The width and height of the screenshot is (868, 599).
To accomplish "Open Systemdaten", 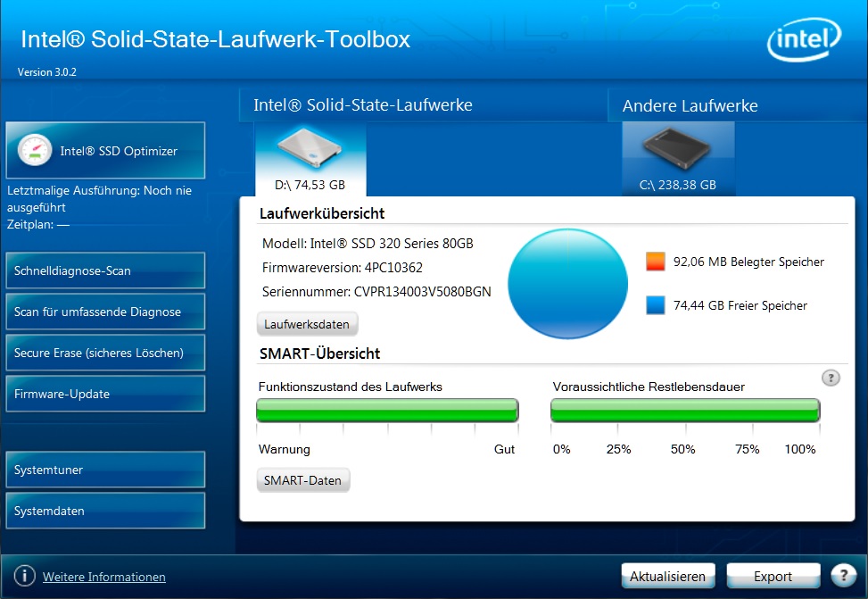I will (106, 511).
